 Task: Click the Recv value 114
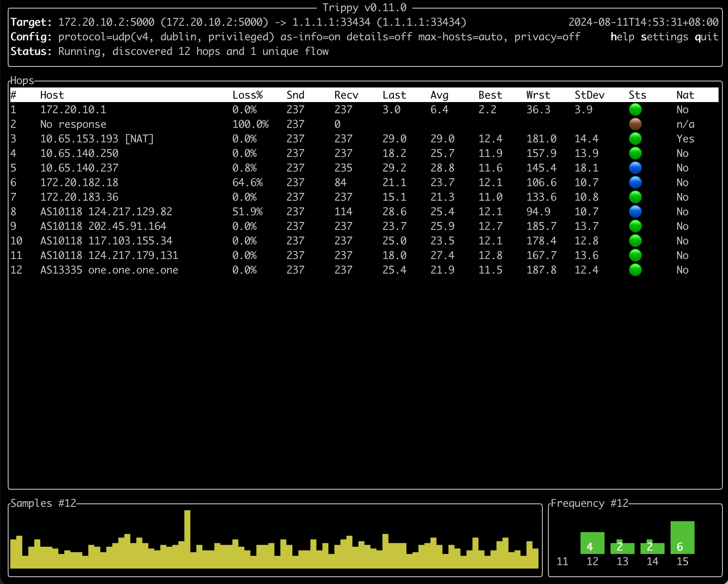343,212
